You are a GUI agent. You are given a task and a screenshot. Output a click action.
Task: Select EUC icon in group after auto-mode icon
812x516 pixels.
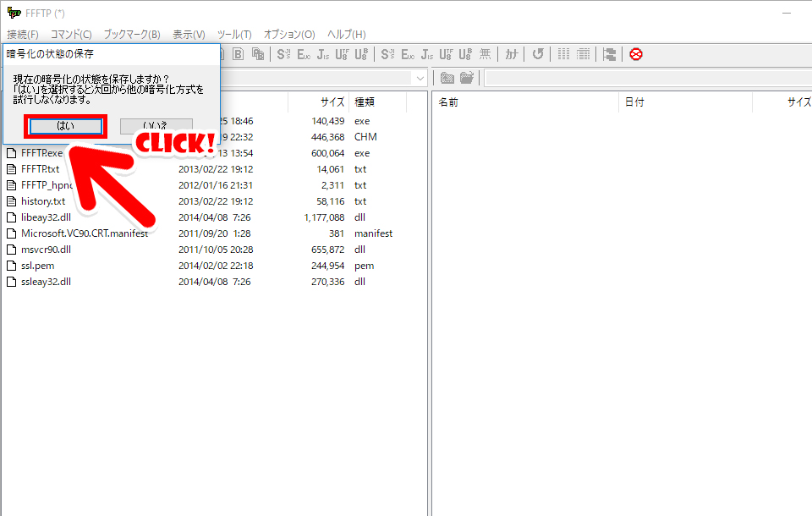point(304,54)
